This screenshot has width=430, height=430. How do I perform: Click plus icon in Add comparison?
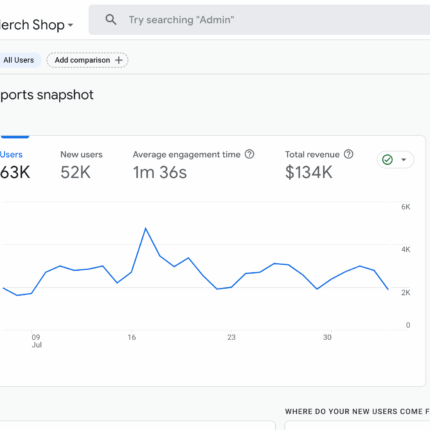118,60
